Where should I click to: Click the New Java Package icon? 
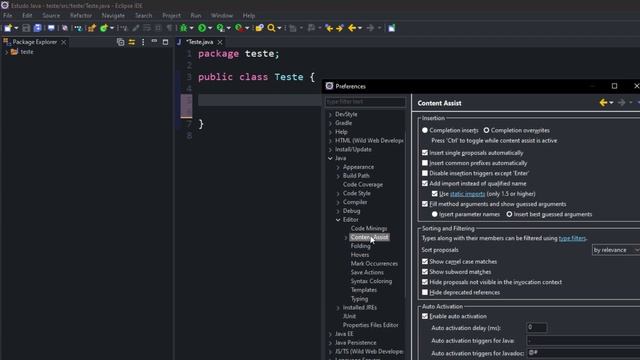tap(92, 28)
